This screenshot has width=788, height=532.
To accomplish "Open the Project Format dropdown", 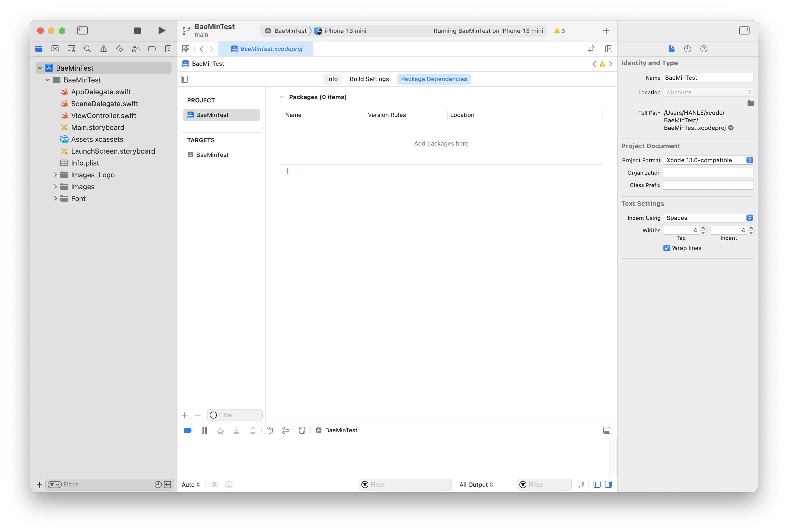I will pos(708,160).
